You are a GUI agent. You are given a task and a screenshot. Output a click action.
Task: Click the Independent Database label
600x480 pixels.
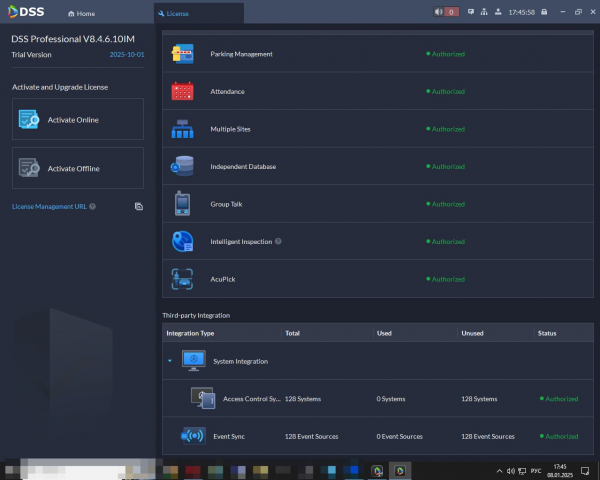(x=243, y=167)
